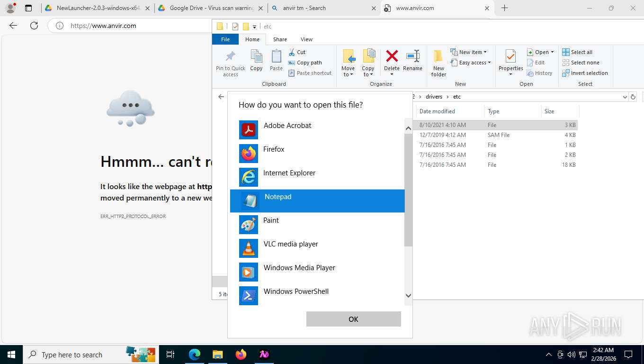
Task: Click the Rename ribbon button
Action: (413, 61)
